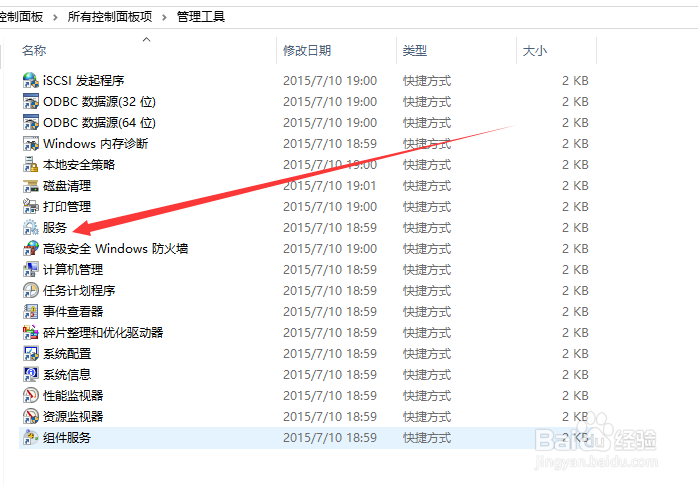Select the 组件服务 icon

click(x=31, y=438)
